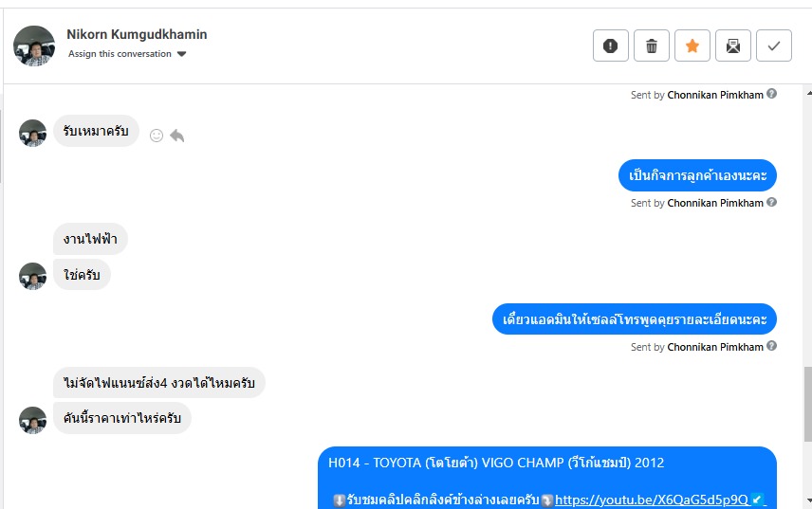Open Nikorn Kumgudkhamin's profile picture in header
This screenshot has width=812, height=509.
pos(34,46)
